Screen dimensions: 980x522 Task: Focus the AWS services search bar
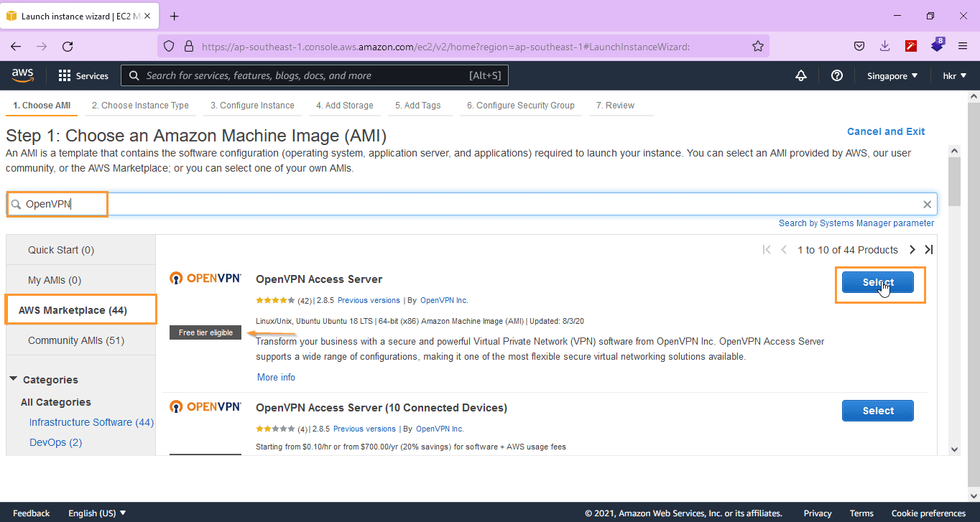[315, 75]
